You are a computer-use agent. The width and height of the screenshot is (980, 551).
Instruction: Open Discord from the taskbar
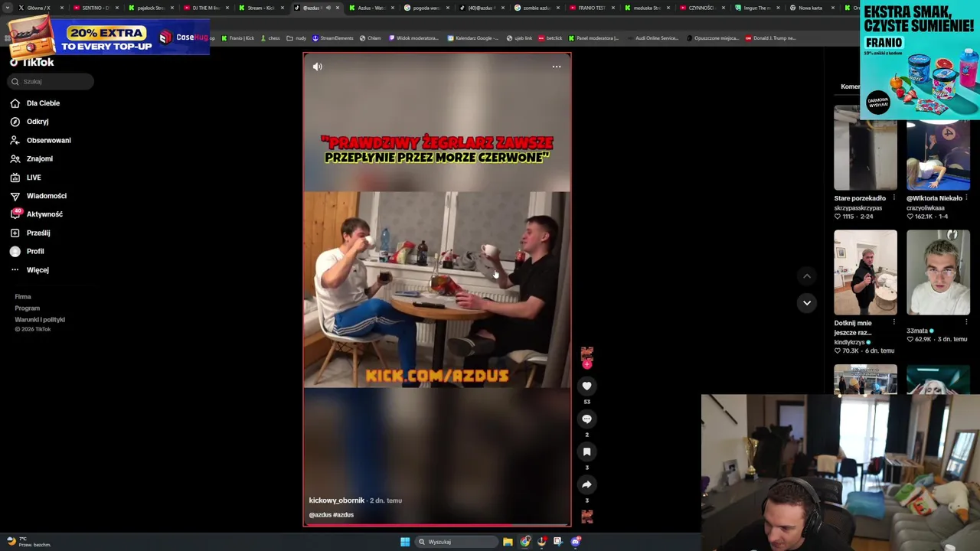[576, 542]
